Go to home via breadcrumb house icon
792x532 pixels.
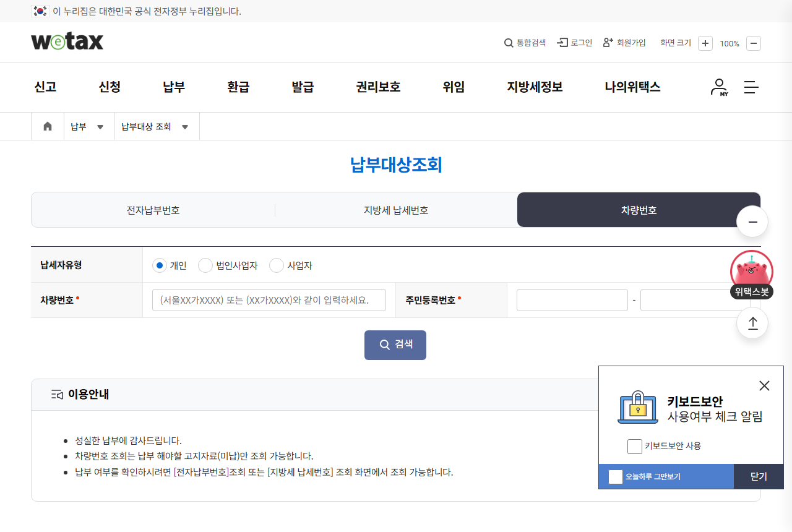pos(48,126)
